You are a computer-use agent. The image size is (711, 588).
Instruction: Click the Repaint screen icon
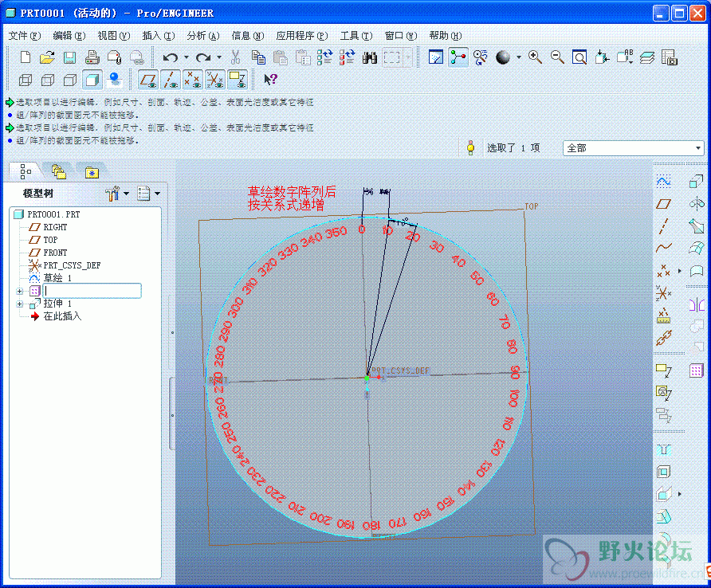point(436,57)
